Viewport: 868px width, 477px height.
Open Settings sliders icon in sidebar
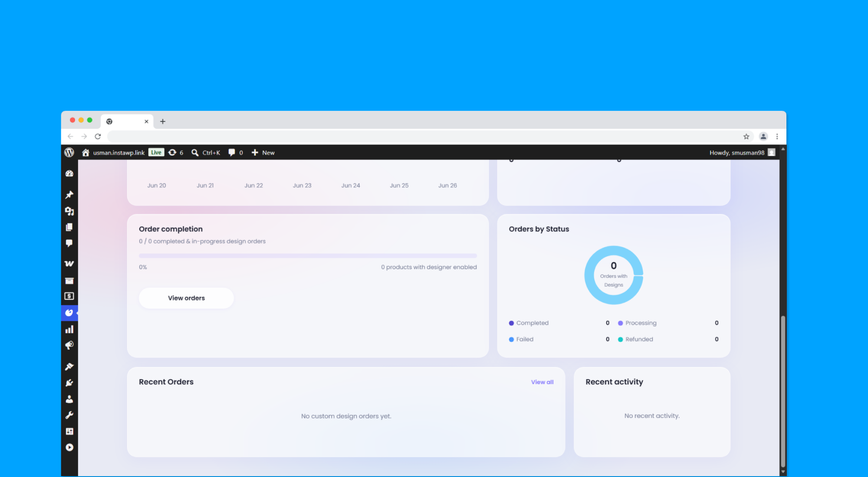(69, 431)
